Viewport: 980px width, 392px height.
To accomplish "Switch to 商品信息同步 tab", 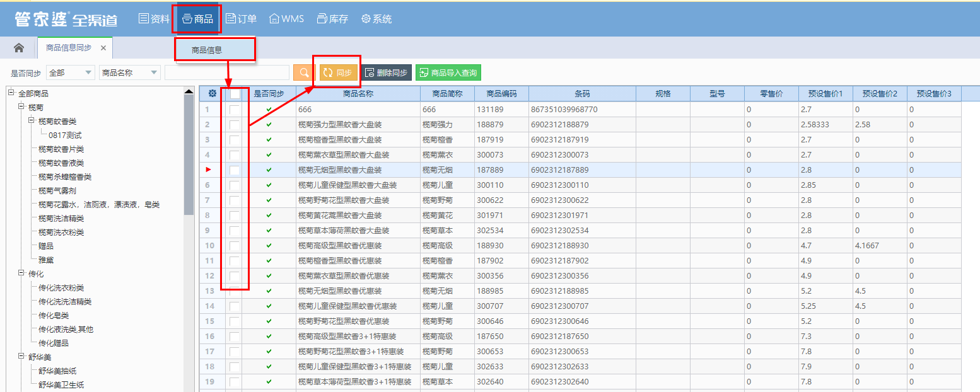I will [x=69, y=48].
